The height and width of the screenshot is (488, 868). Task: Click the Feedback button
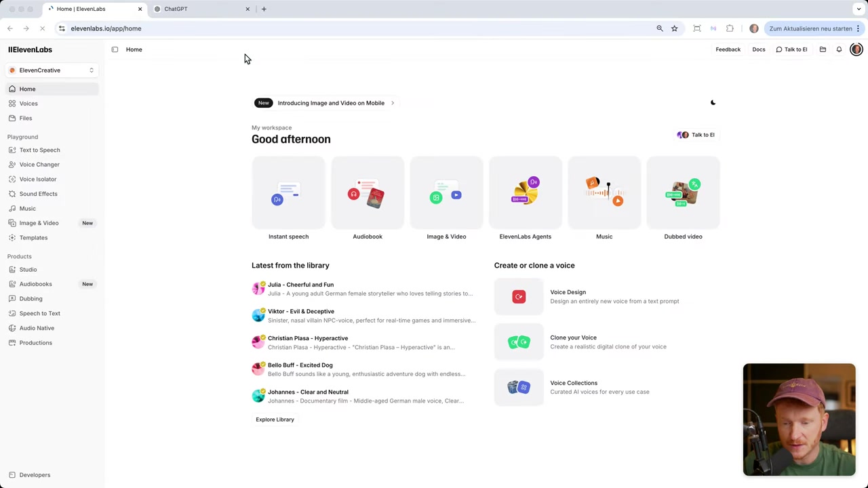[728, 49]
